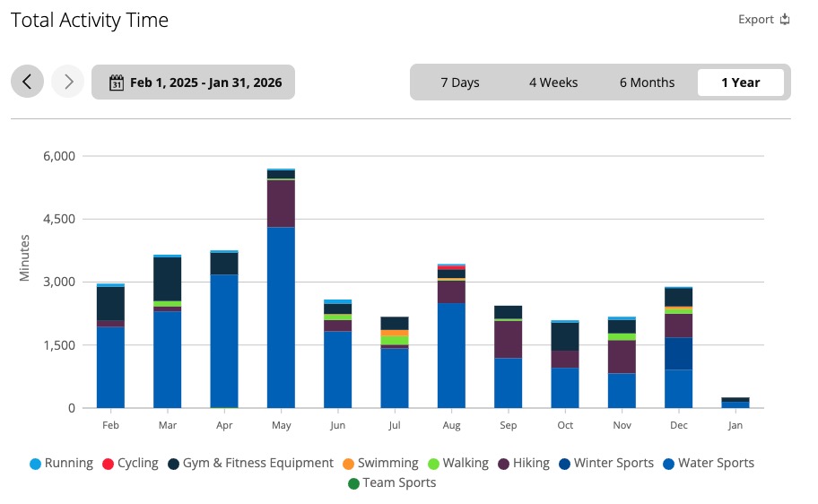Click the calendar icon in date picker
818x504 pixels.
coord(116,83)
